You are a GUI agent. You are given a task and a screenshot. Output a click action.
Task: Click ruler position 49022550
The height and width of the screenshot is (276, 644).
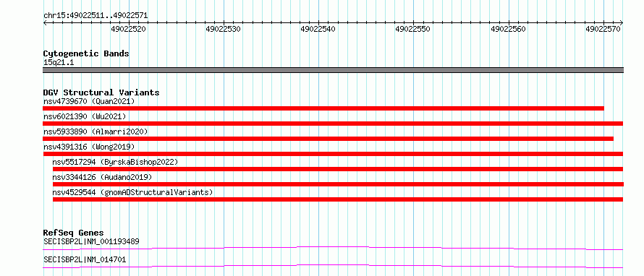click(x=412, y=29)
